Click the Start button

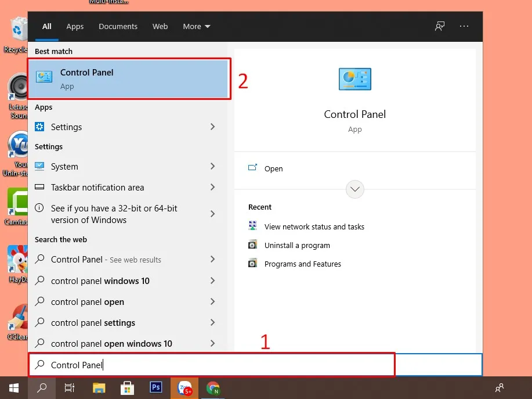tap(13, 388)
